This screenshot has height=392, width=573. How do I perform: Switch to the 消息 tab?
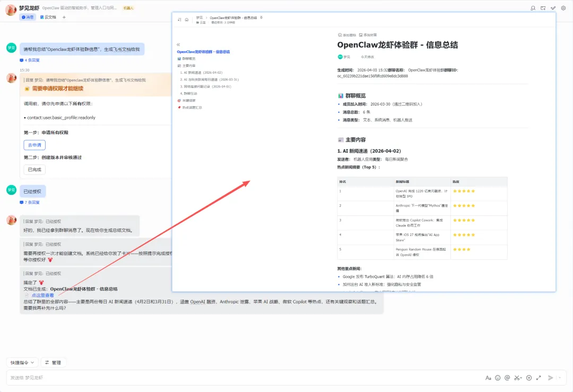coord(28,17)
